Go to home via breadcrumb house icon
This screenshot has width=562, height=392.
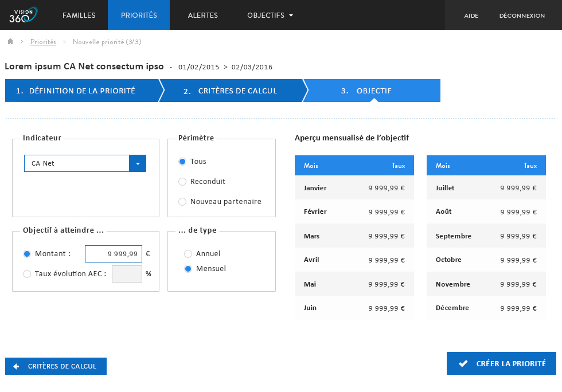coord(10,42)
